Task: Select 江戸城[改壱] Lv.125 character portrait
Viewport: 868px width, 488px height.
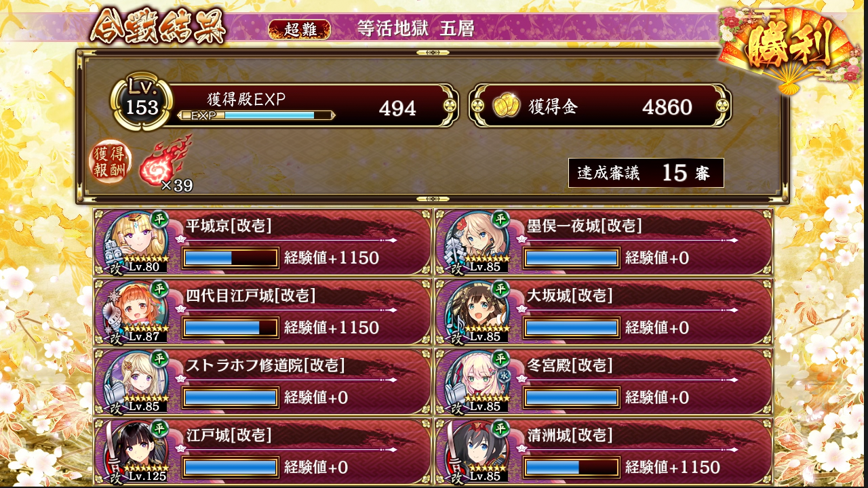Action: [137, 451]
